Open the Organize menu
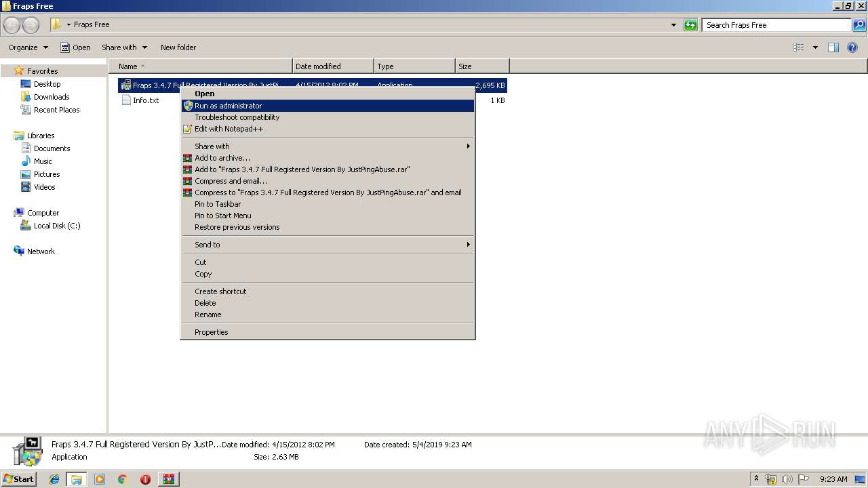The image size is (868, 488). point(28,47)
